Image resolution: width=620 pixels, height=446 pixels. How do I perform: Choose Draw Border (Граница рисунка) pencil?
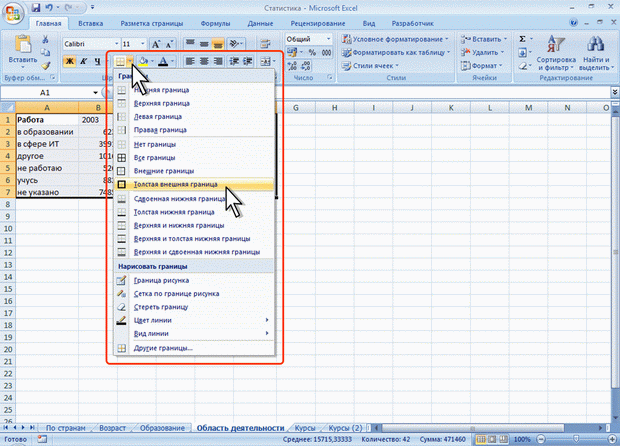[x=160, y=280]
